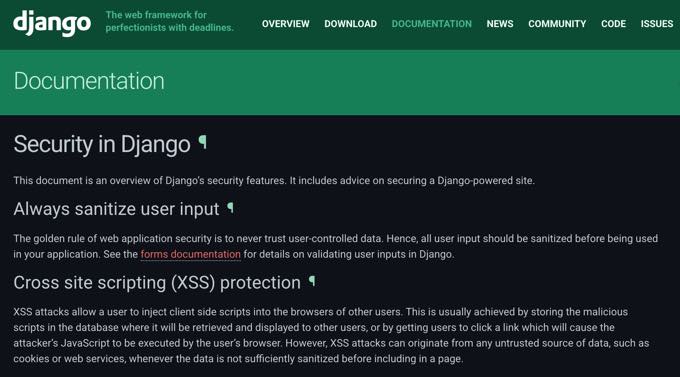
Task: Open the Overview nav item
Action: pos(285,24)
